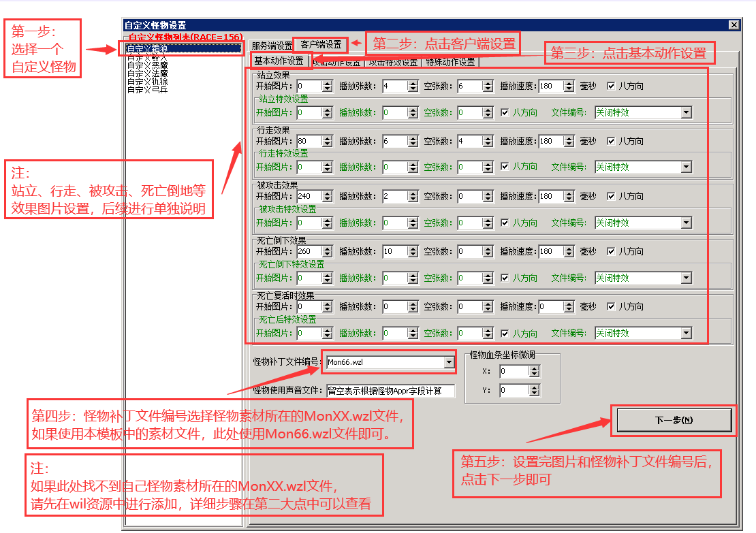Close the 自定义怪物设置 dialog
The width and height of the screenshot is (756, 533).
(x=734, y=25)
